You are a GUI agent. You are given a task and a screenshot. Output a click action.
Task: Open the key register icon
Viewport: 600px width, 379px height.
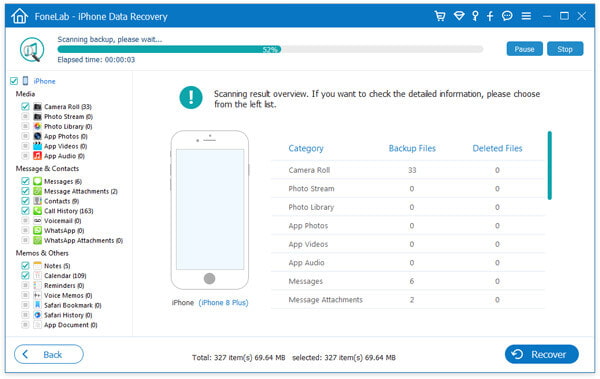point(475,16)
